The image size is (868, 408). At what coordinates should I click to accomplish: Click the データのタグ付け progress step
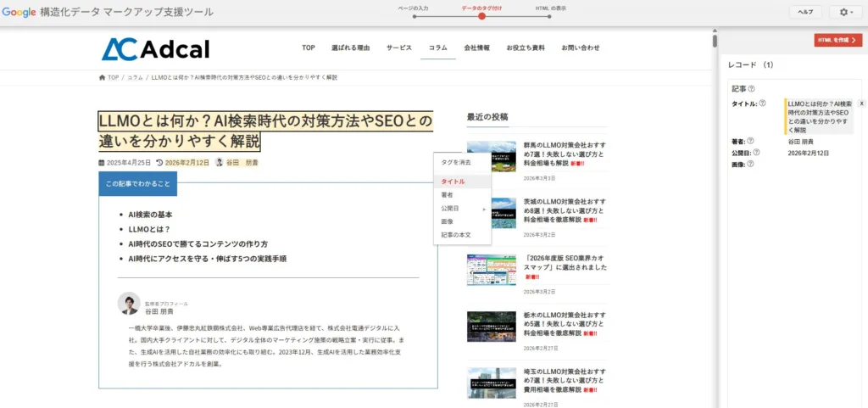pyautogui.click(x=481, y=15)
